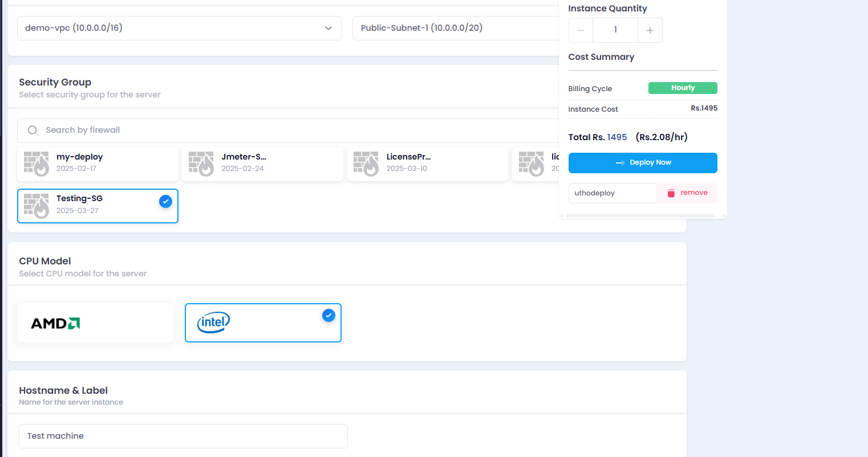Click the 2025-03-10 date on LicensePr...
This screenshot has height=457, width=868.
[x=407, y=169]
